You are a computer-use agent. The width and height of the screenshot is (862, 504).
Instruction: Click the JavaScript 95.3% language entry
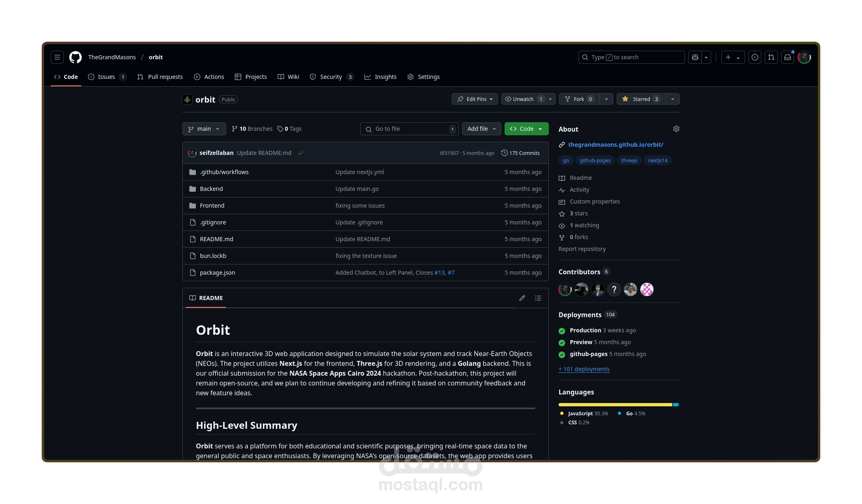[x=584, y=414]
